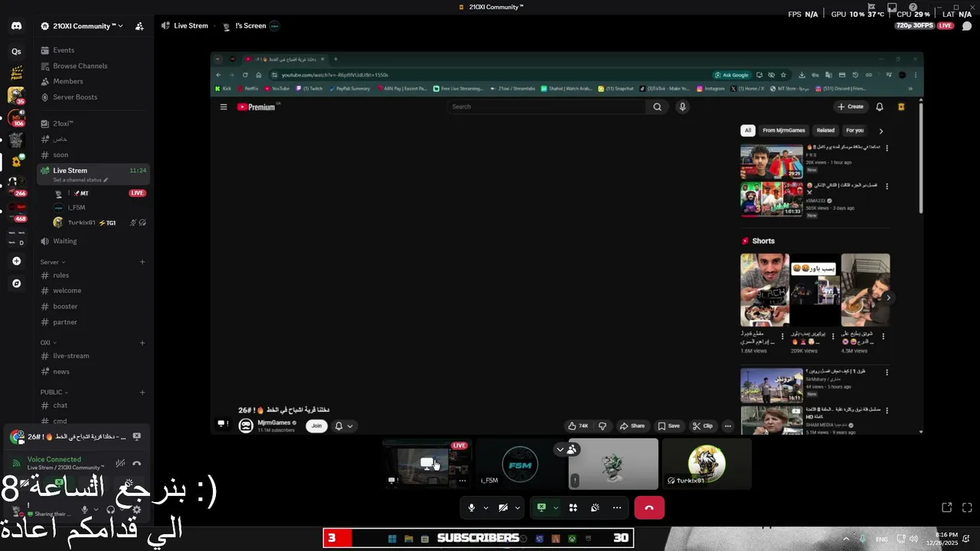Open camera options arrow in call bar

point(518,507)
